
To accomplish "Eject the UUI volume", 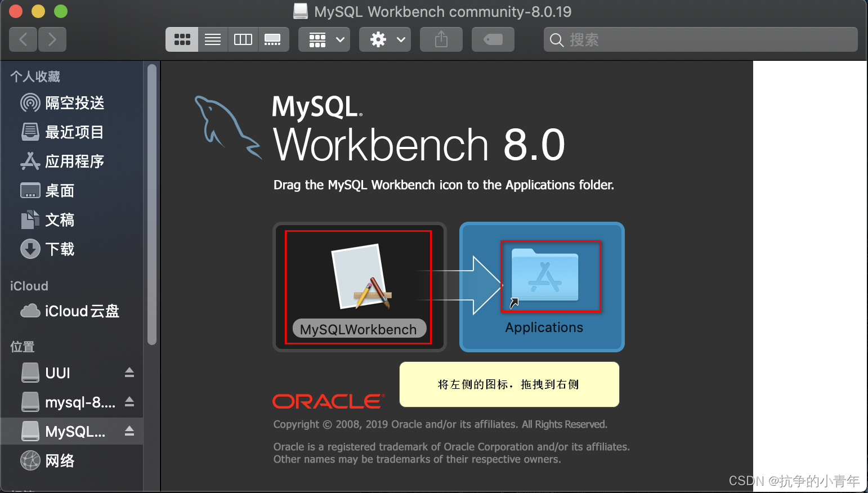I will point(129,373).
